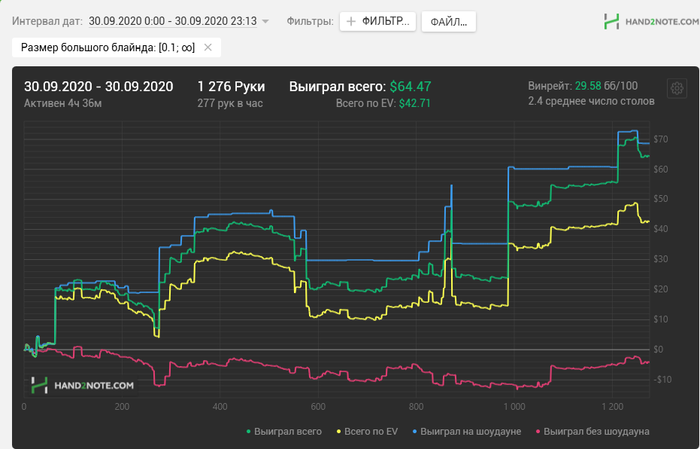Viewport: 700px width, 449px height.
Task: Click the pink legend dot for non-showdown winnings
Action: [x=538, y=432]
